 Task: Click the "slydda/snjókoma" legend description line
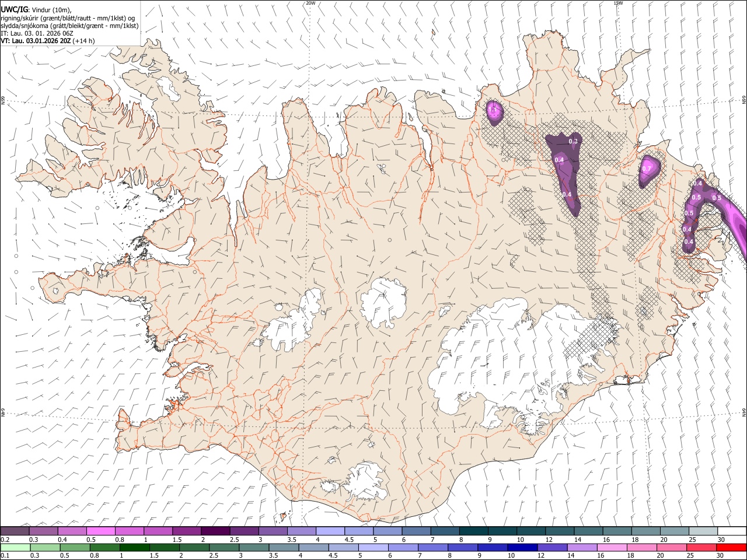coord(69,26)
